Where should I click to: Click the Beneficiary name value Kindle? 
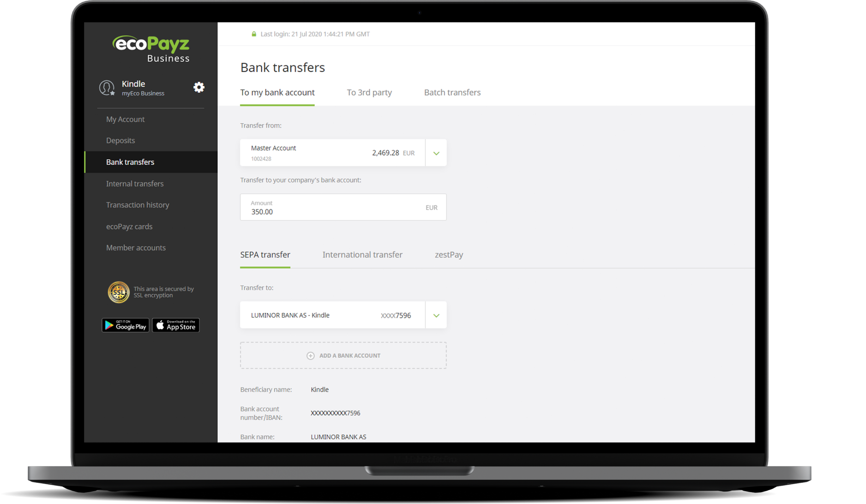tap(319, 390)
